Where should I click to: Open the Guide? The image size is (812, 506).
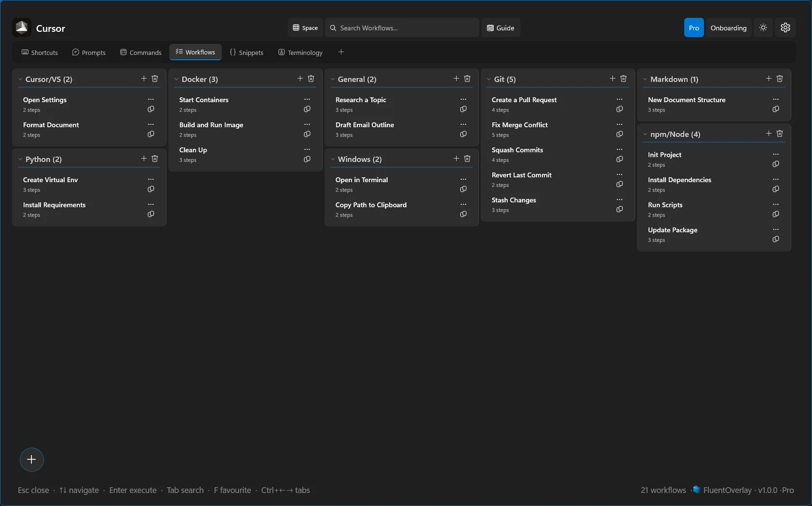[x=501, y=27]
